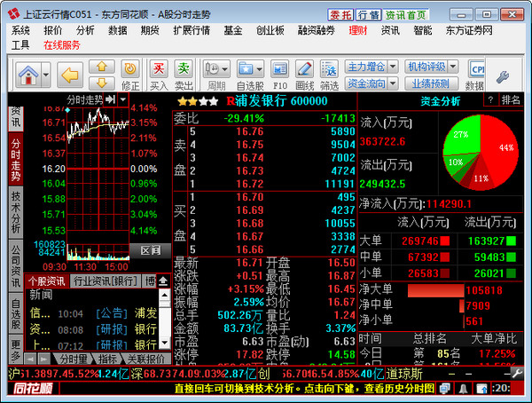Click the home icon in the toolbar

pos(29,71)
